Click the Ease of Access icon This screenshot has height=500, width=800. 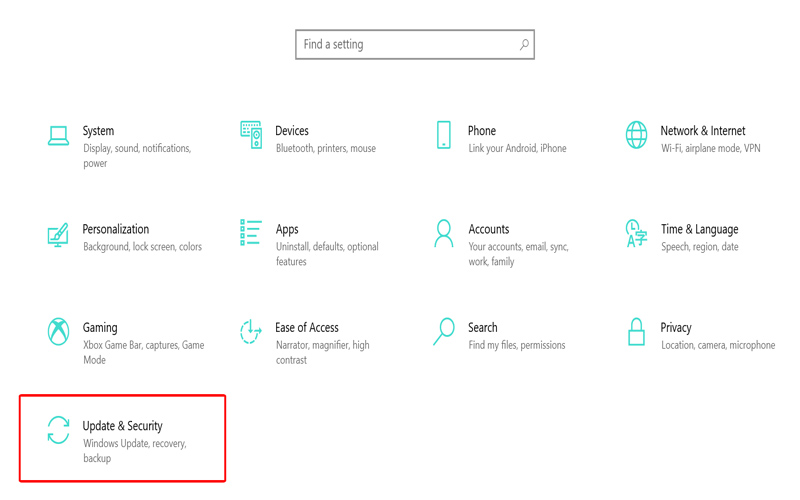tap(250, 331)
